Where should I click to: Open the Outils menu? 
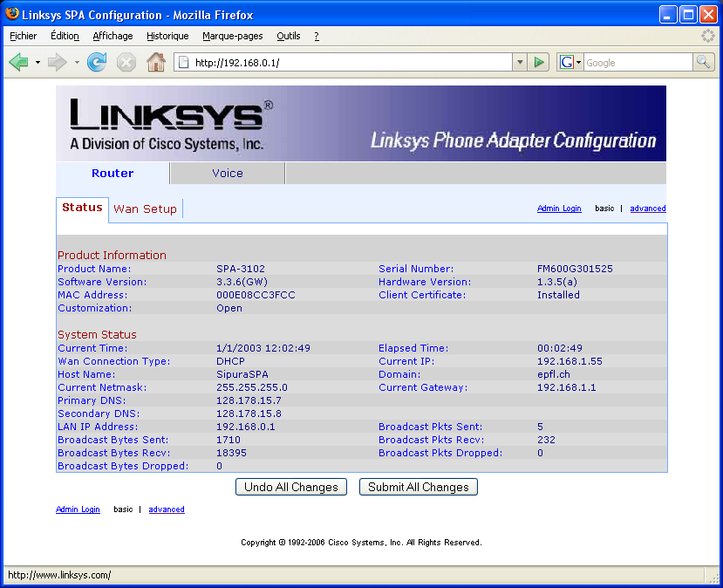(288, 36)
